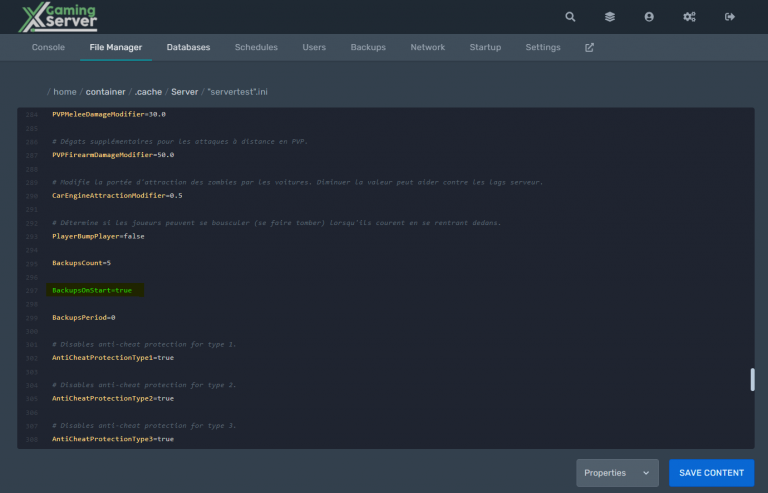Open the .cache breadcrumb folder

(148, 92)
